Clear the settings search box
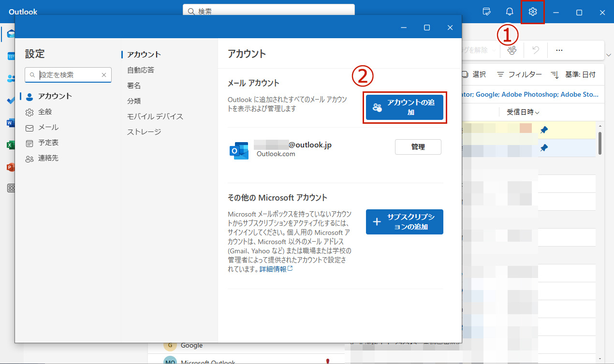 (103, 75)
